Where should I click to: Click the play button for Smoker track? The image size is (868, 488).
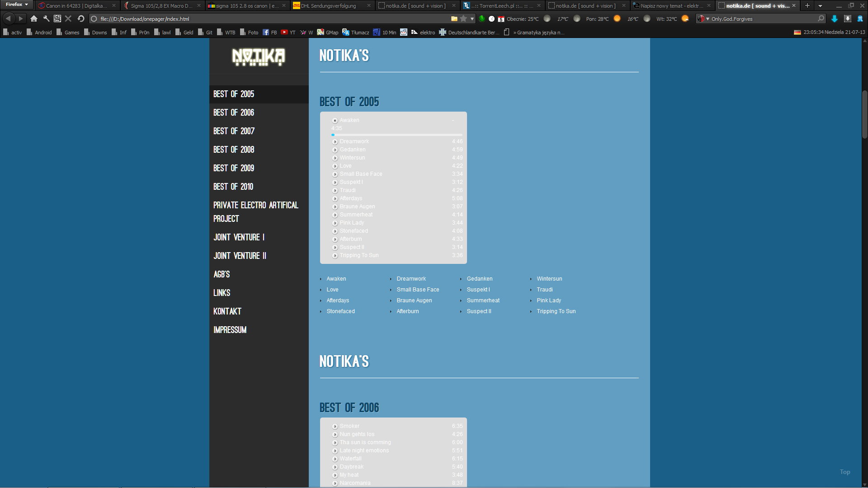(335, 426)
